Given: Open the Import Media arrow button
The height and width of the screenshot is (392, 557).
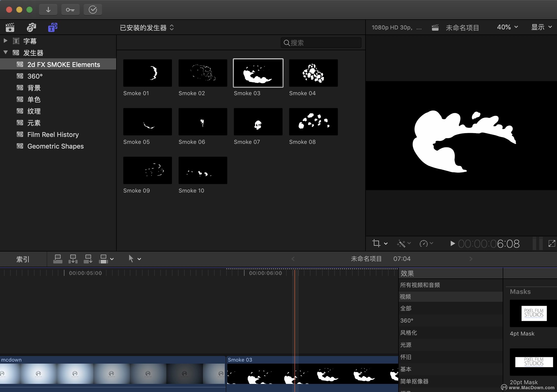Looking at the screenshot, I should (48, 10).
